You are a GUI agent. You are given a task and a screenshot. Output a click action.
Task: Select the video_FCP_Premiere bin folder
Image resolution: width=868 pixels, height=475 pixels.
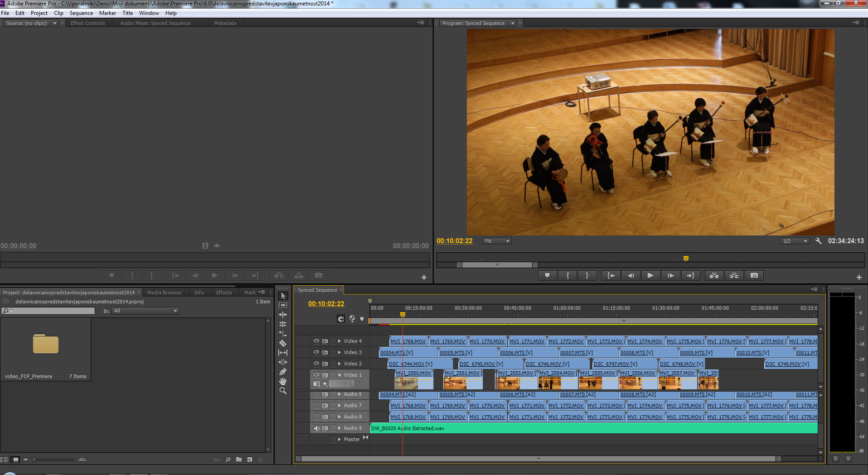(x=46, y=344)
